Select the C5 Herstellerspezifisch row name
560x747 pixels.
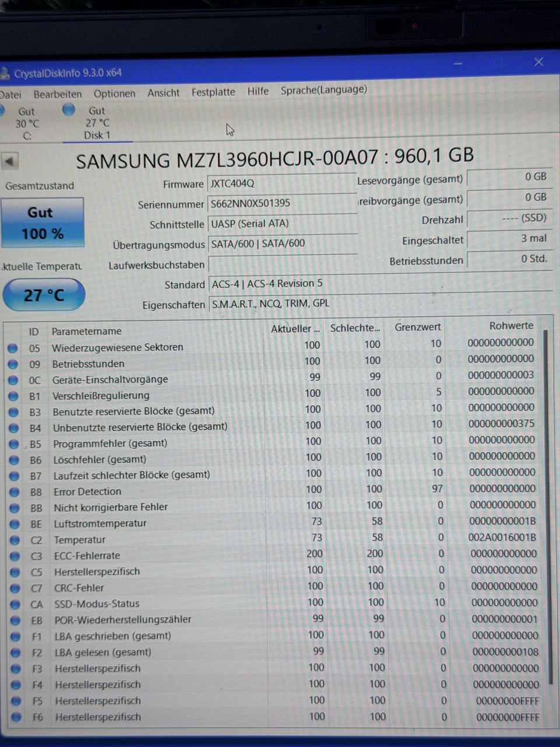point(97,571)
